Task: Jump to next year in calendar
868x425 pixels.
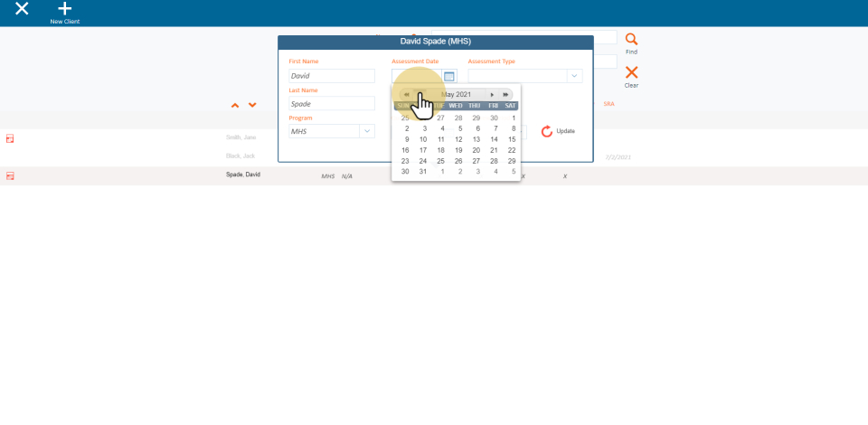Action: point(505,94)
